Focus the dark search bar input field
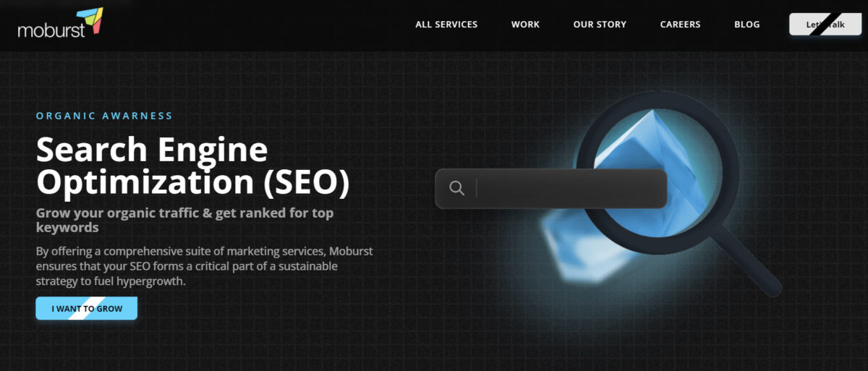Image resolution: width=868 pixels, height=371 pixels. pos(550,188)
